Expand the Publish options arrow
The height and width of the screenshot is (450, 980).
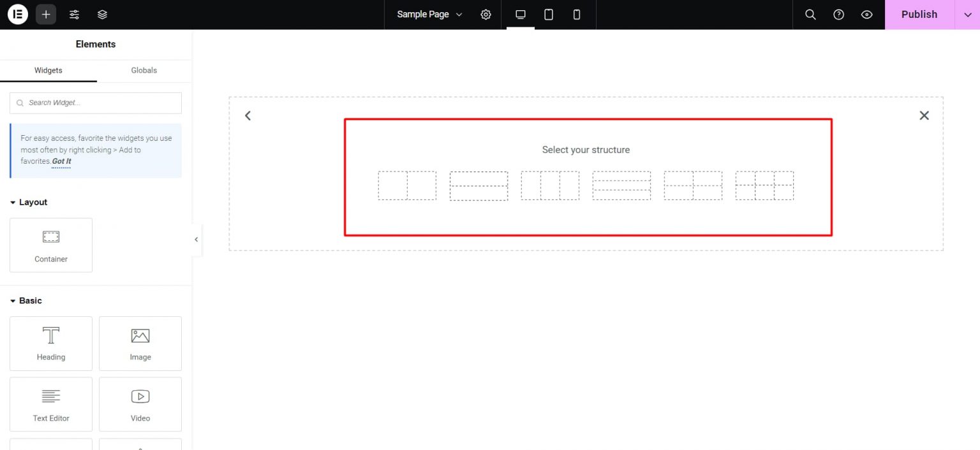coord(967,14)
